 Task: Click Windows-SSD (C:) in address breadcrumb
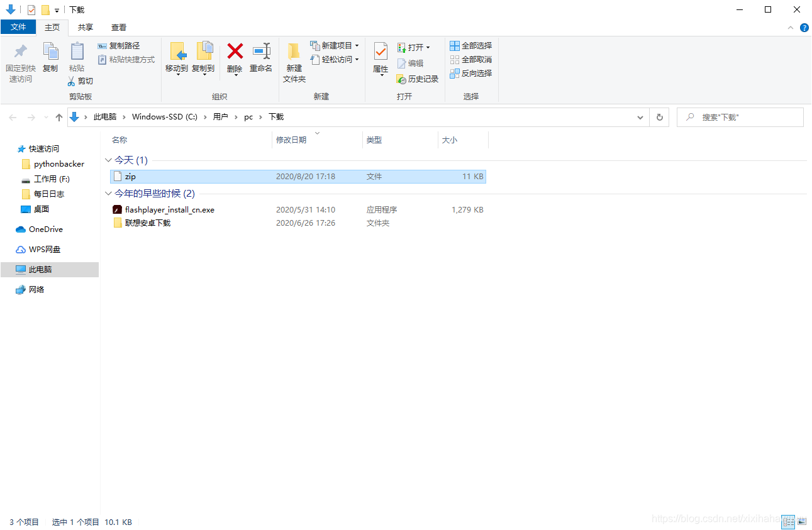coord(165,117)
